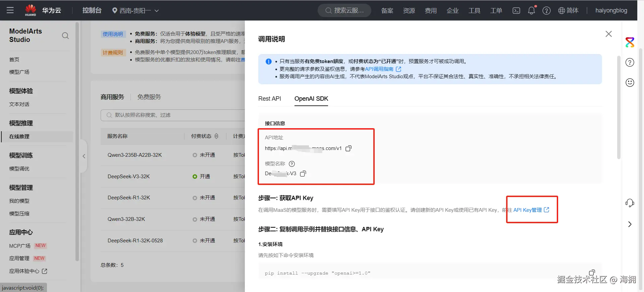This screenshot has height=292, width=644.
Task: Open the right-side help circle icon
Action: (630, 62)
